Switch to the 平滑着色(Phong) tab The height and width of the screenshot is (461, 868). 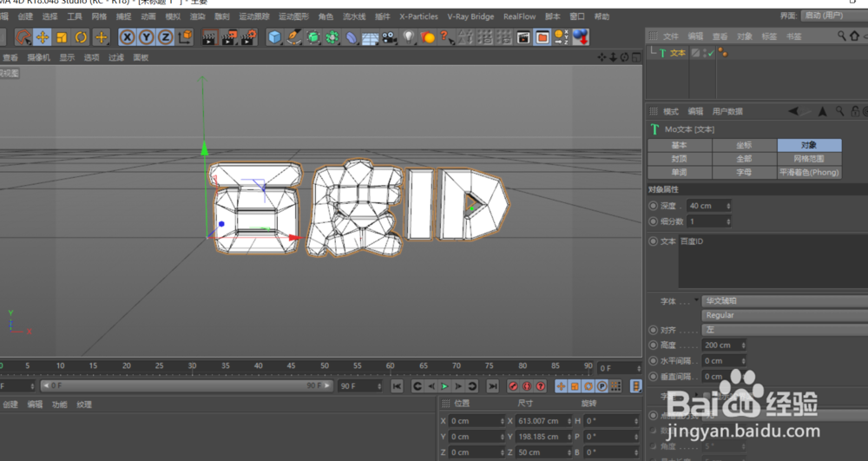click(x=809, y=173)
